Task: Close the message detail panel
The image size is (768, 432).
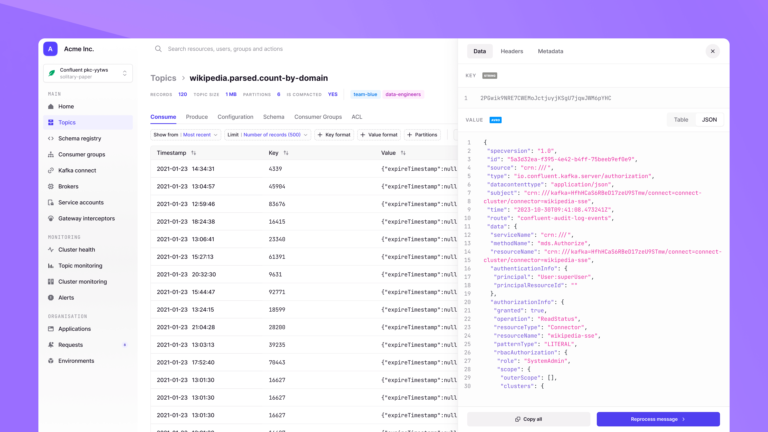Action: tap(713, 51)
